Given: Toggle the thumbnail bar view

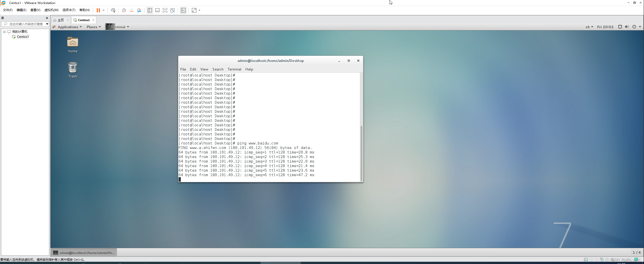Looking at the screenshot, I should tap(157, 10).
